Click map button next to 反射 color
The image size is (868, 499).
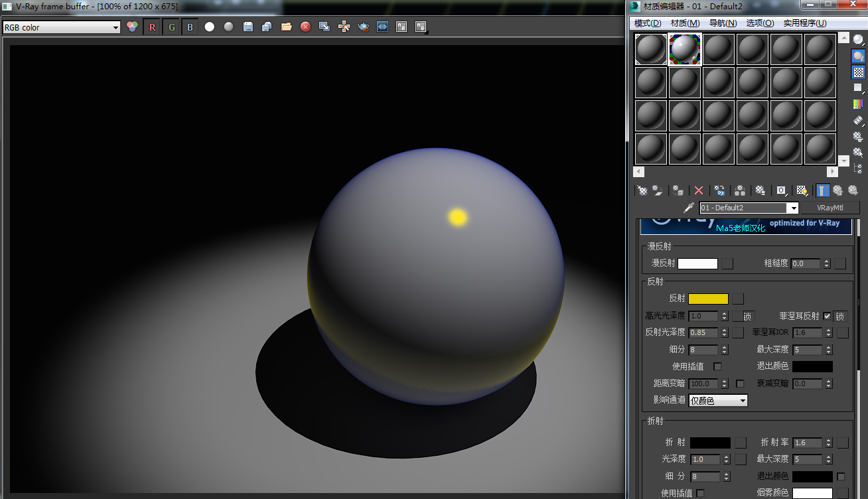738,299
